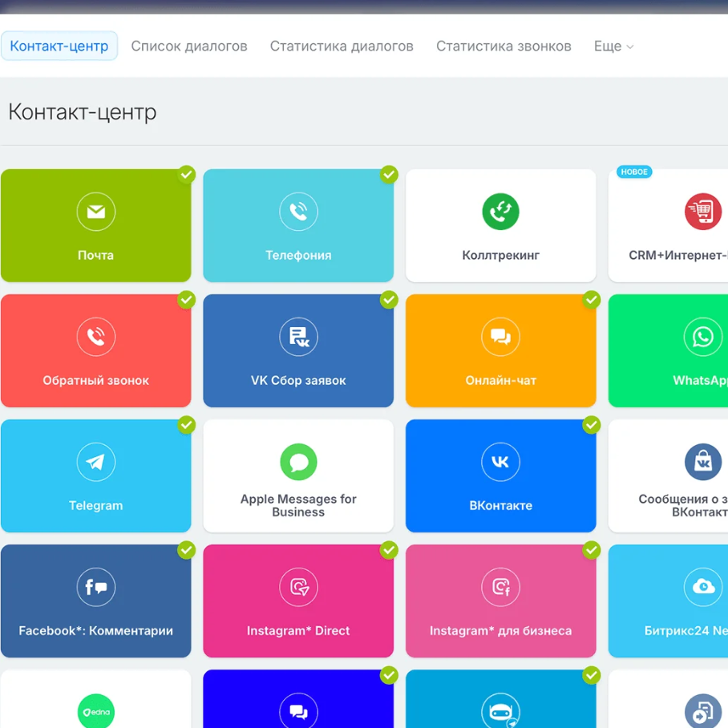
Task: Open the Телефония phone icon
Action: pos(298,212)
